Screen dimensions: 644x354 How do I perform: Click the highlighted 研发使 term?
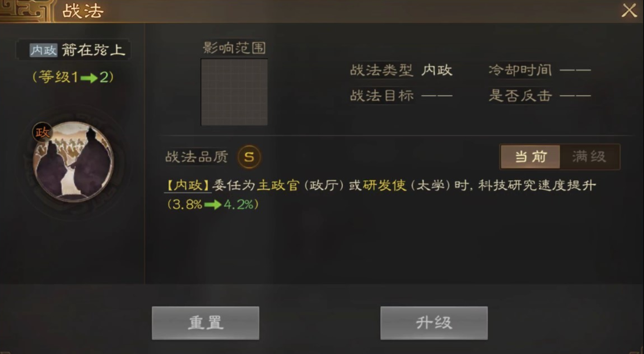385,185
